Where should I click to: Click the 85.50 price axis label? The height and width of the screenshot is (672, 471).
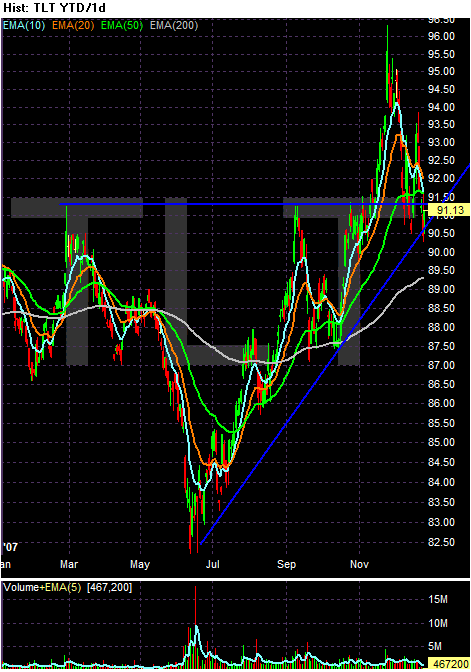[441, 423]
